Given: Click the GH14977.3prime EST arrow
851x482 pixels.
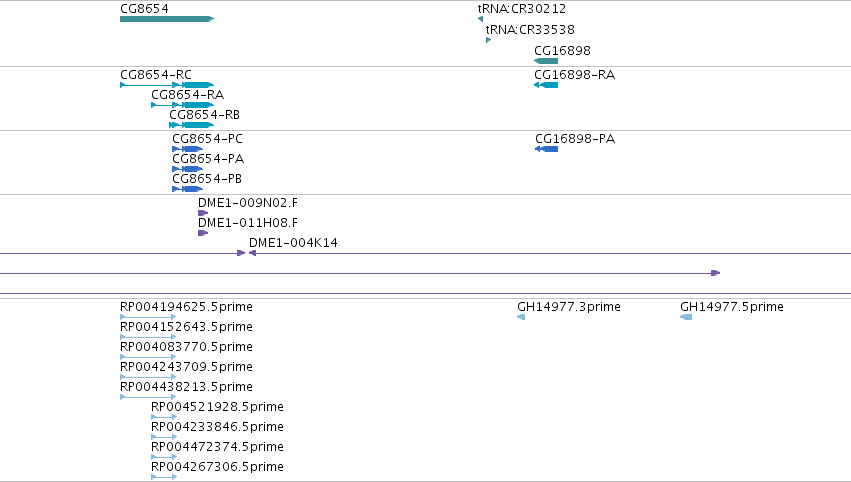Looking at the screenshot, I should point(521,317).
